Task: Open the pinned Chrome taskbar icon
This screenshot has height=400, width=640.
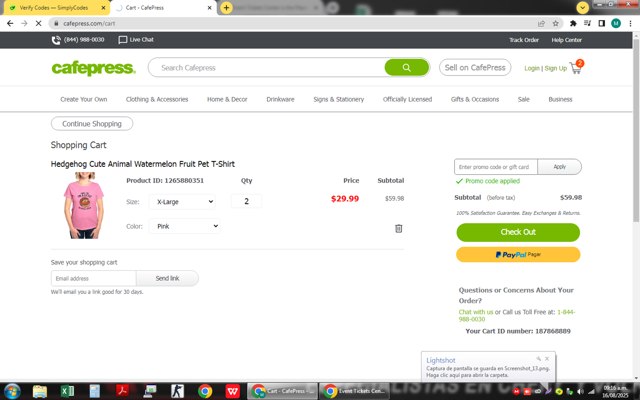Action: coord(205,391)
